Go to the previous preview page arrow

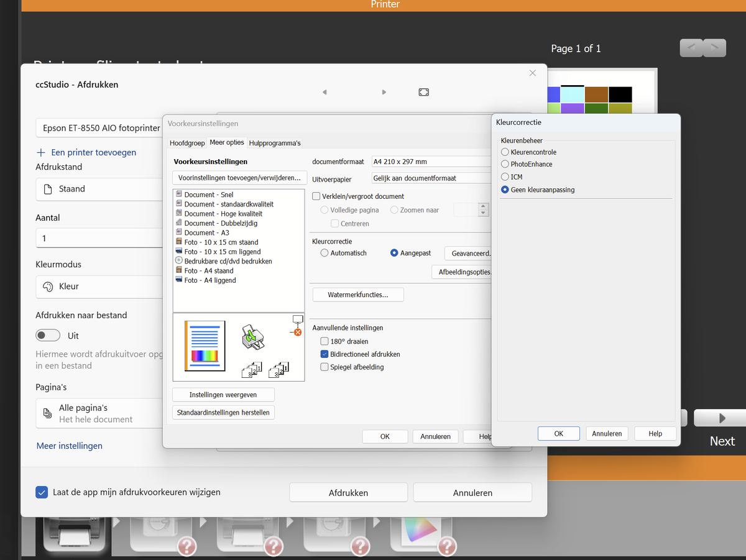(x=325, y=92)
